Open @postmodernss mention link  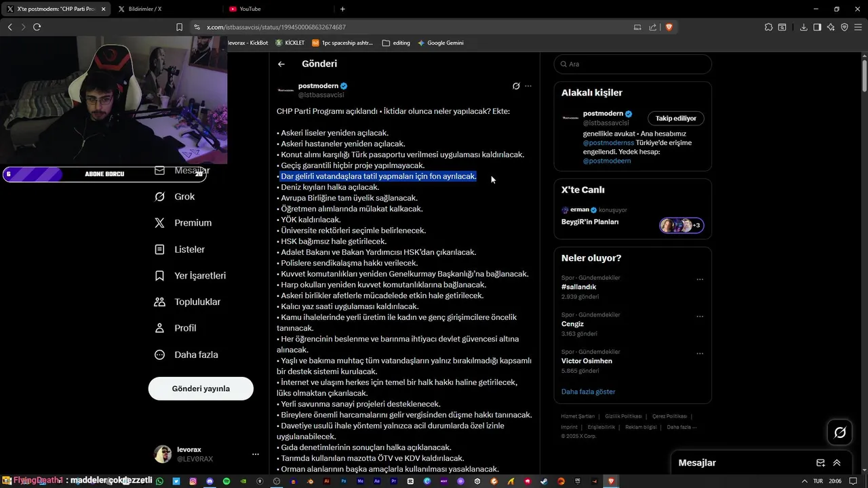click(x=608, y=143)
